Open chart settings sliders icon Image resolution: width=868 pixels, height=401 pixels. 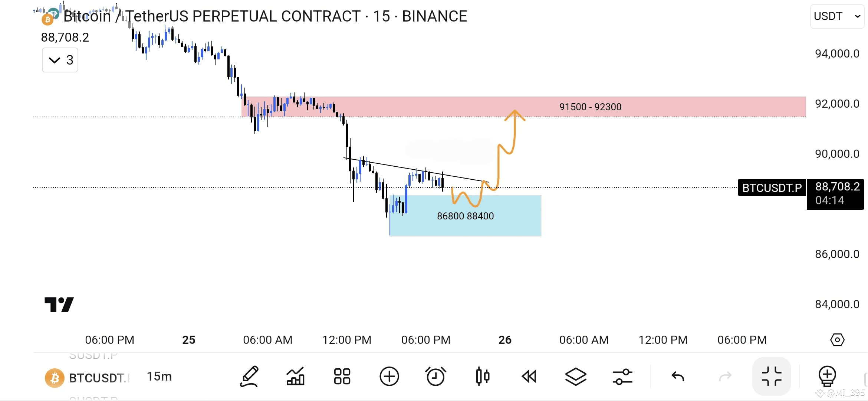622,376
